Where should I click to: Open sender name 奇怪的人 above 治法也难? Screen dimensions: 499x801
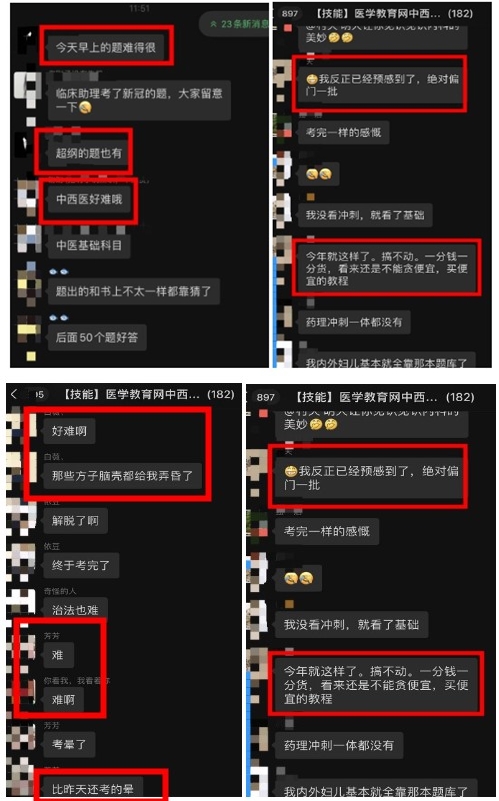click(x=60, y=591)
